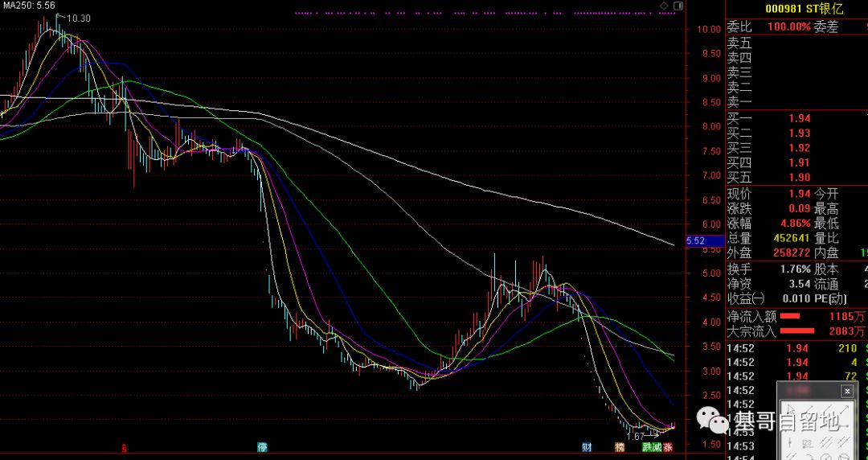
Task: Select the arrow line drawing tool
Action: [845, 409]
